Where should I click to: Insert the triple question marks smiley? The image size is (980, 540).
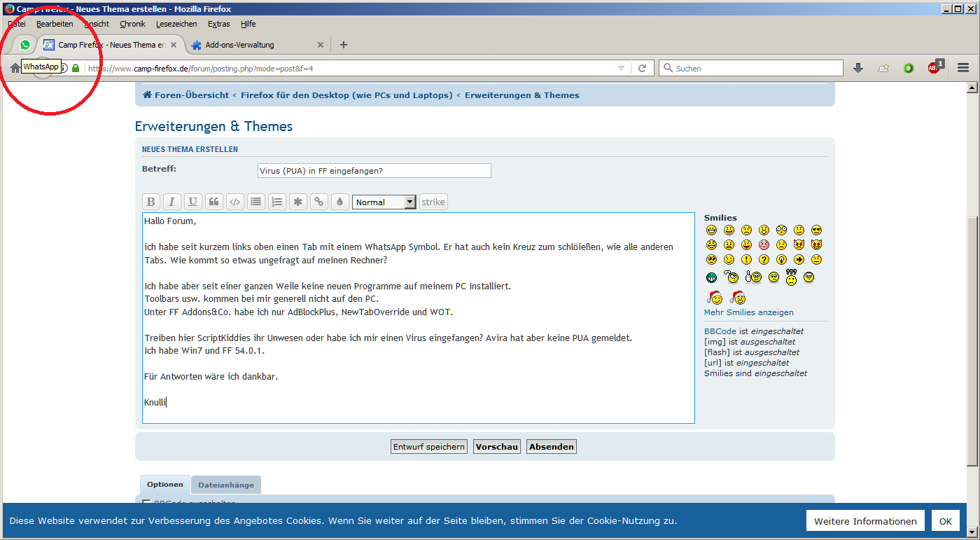tap(791, 277)
